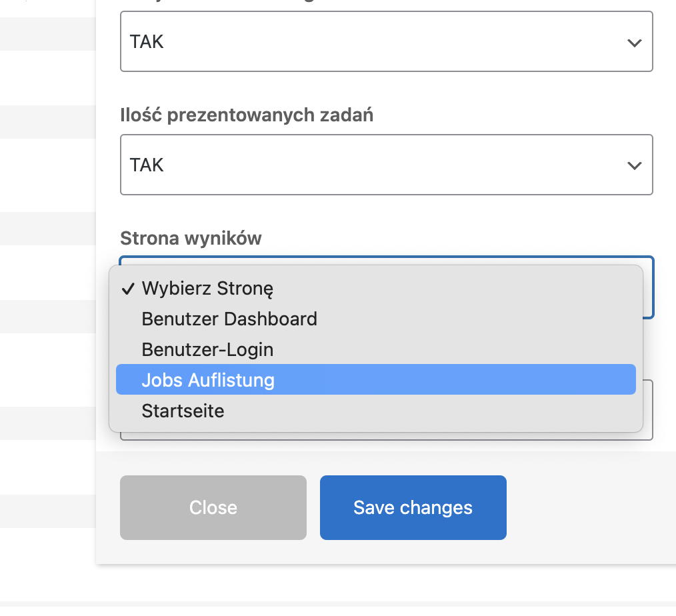Click the TAK value under Ilość prezentowanych zadań

147,165
